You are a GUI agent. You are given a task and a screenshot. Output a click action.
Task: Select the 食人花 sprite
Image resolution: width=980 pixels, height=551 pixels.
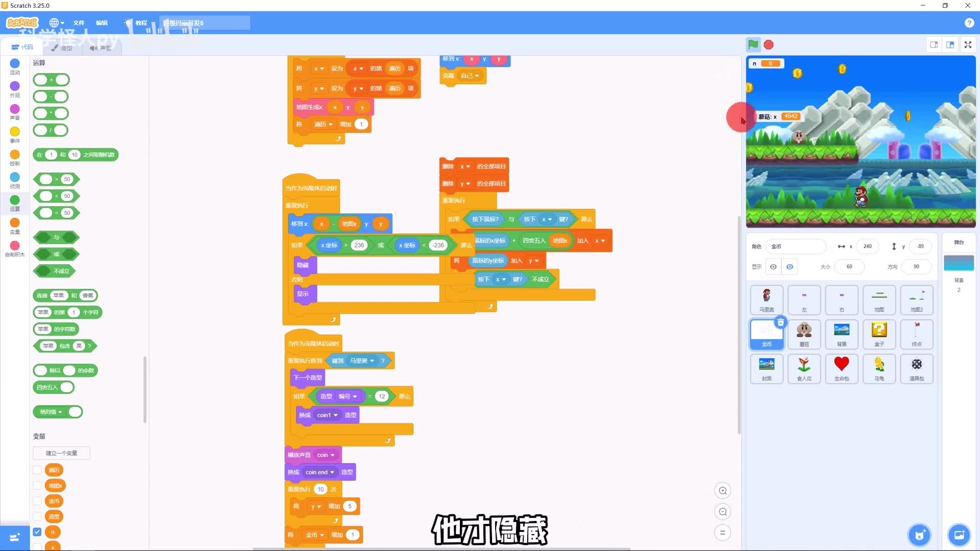click(x=804, y=368)
